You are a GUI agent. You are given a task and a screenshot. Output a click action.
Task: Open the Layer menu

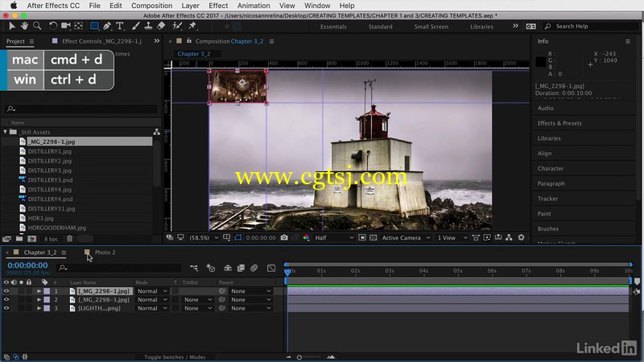click(190, 6)
